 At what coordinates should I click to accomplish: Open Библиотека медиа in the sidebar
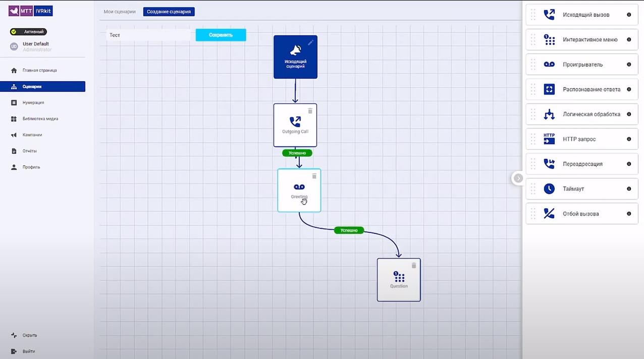pyautogui.click(x=40, y=119)
